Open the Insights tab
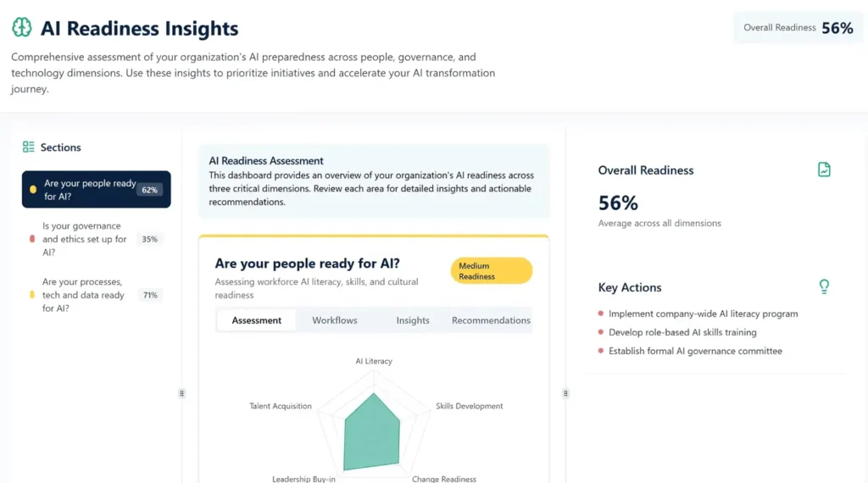 [413, 320]
